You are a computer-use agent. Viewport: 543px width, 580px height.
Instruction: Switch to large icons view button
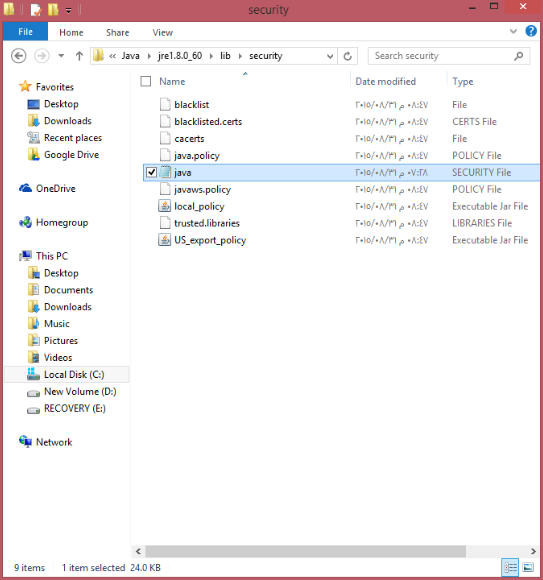tap(528, 567)
